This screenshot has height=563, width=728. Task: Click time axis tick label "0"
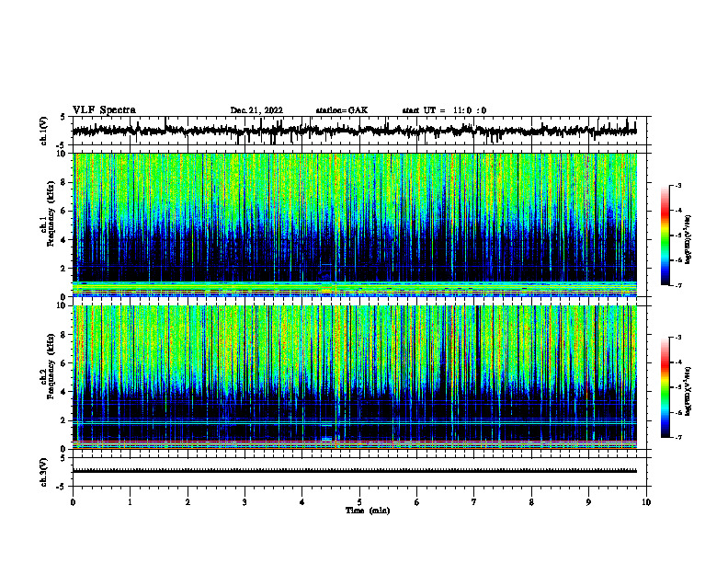pyautogui.click(x=73, y=502)
